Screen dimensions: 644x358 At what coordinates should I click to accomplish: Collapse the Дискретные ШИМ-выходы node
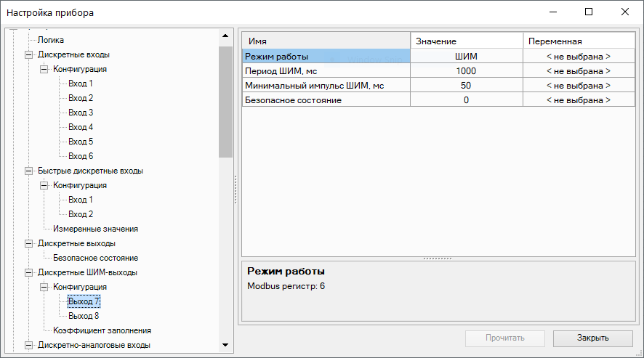pyautogui.click(x=29, y=272)
